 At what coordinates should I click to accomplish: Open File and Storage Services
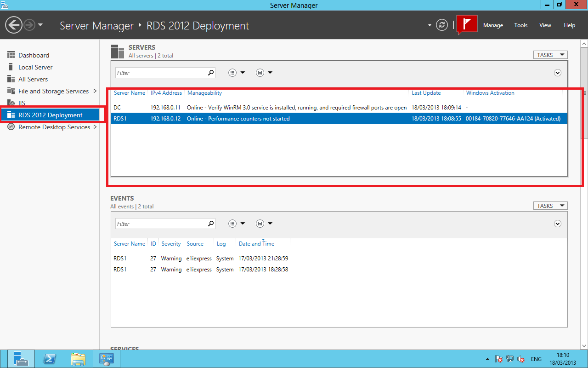pos(53,91)
